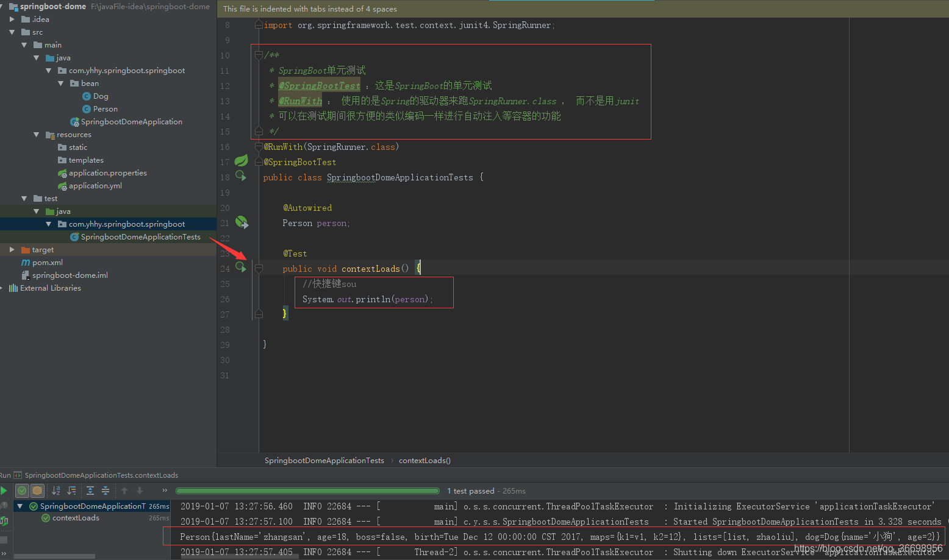
Task: Collapse the bean package arrow
Action: coord(61,83)
